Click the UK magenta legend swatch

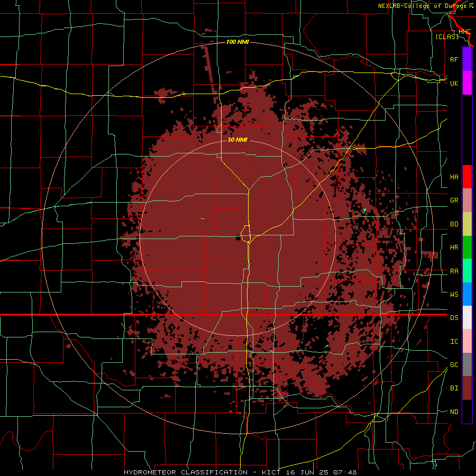[x=467, y=83]
